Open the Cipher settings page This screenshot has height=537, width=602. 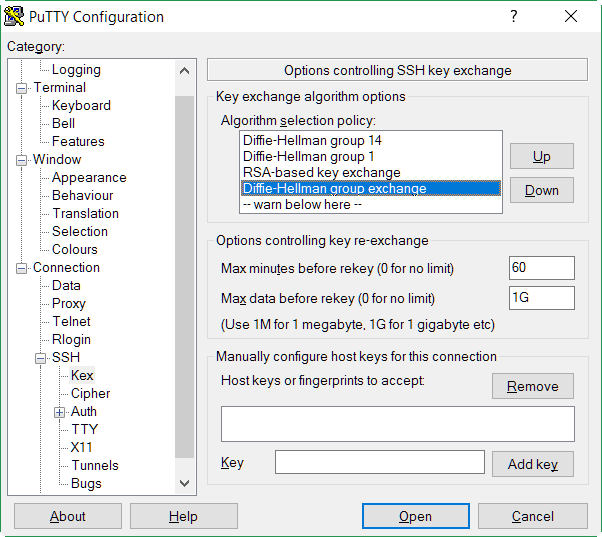(x=90, y=393)
